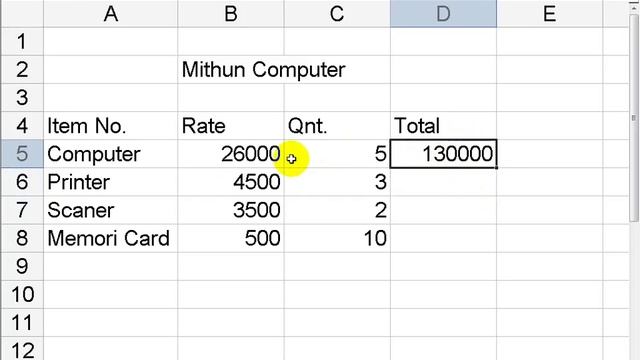
Task: Select the total cell showing 130000
Action: 443,154
